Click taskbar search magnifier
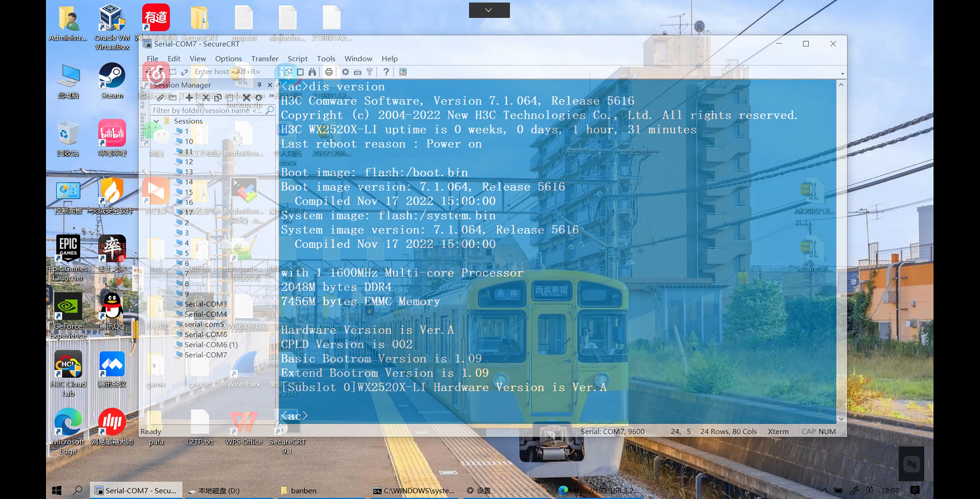980x499 pixels. click(x=78, y=490)
